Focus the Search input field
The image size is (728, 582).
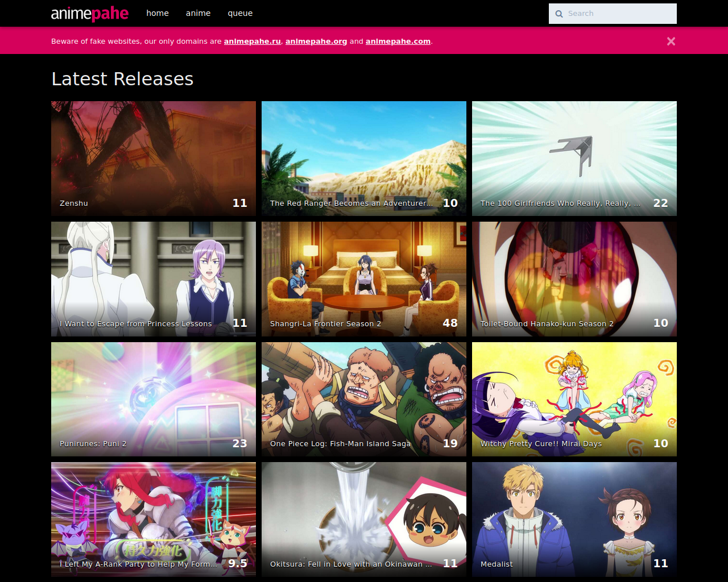613,14
